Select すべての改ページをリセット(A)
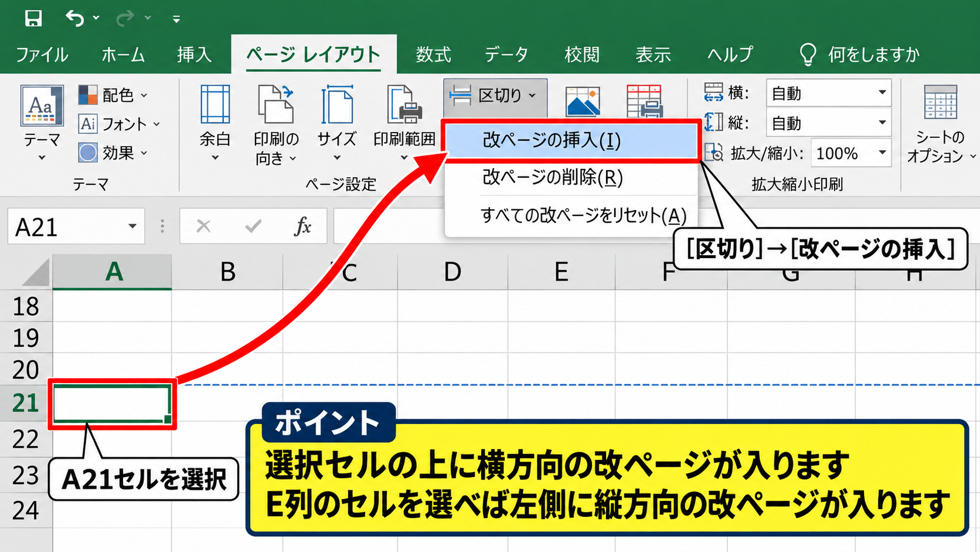 [571, 215]
